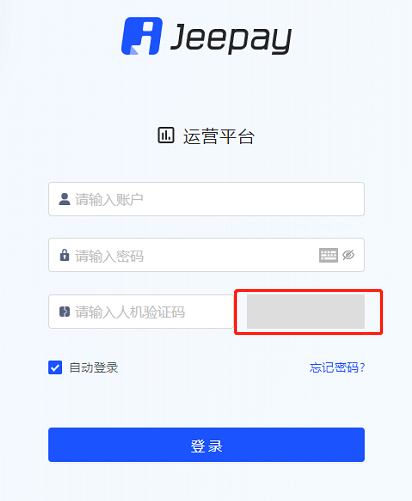The width and height of the screenshot is (412, 501).
Task: Click the 自动登录 label text
Action: (x=94, y=368)
